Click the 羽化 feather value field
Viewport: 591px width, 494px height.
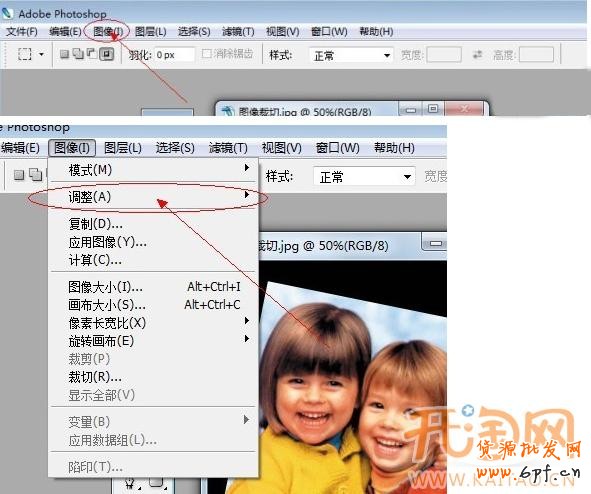point(175,55)
